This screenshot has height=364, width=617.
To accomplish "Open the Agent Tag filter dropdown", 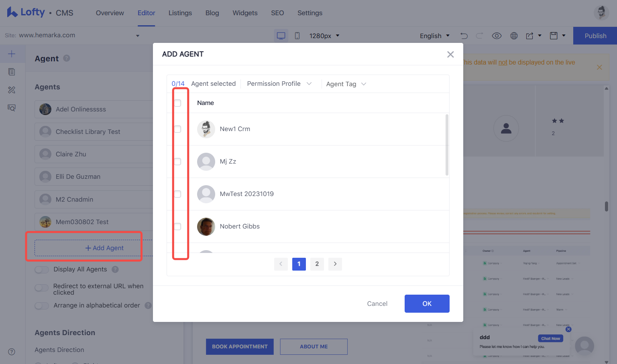I will 346,84.
